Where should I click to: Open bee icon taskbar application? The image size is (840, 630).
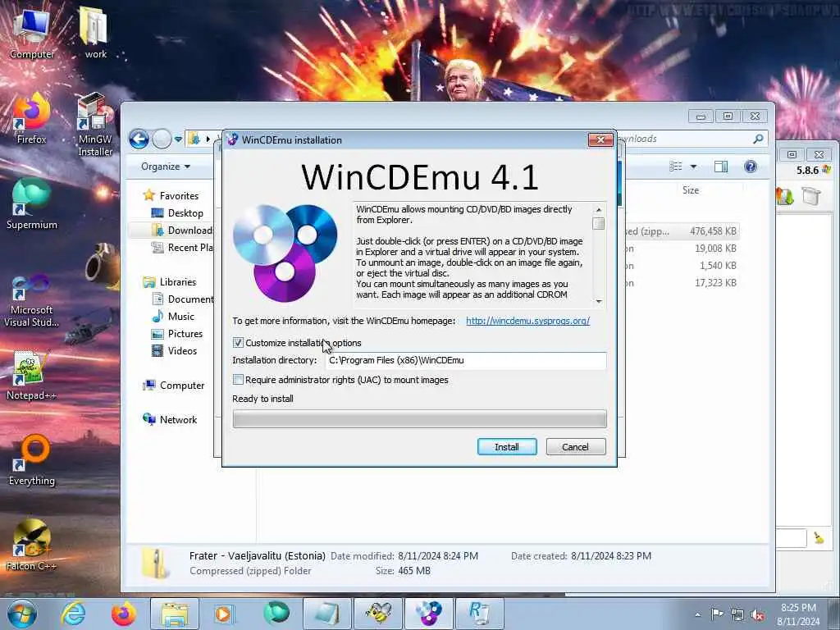[378, 614]
